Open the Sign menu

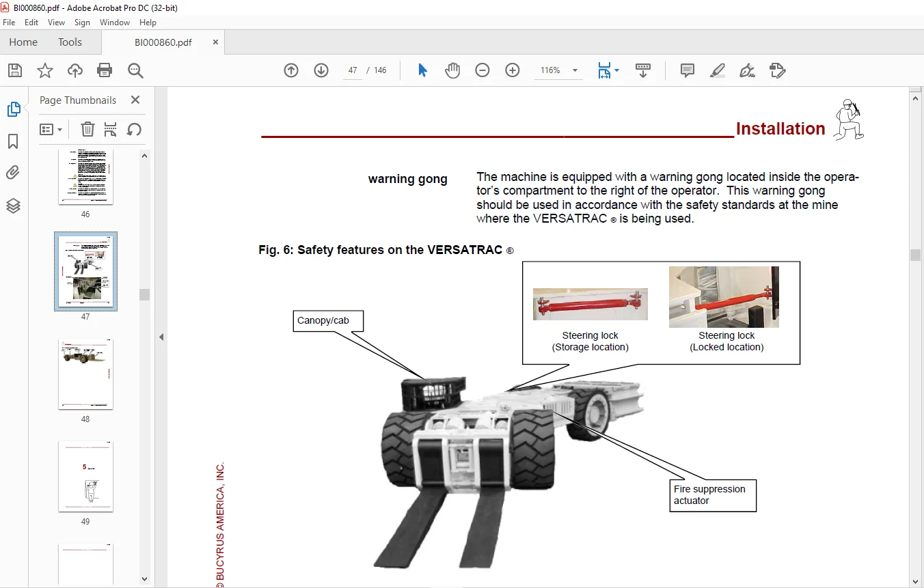tap(83, 23)
